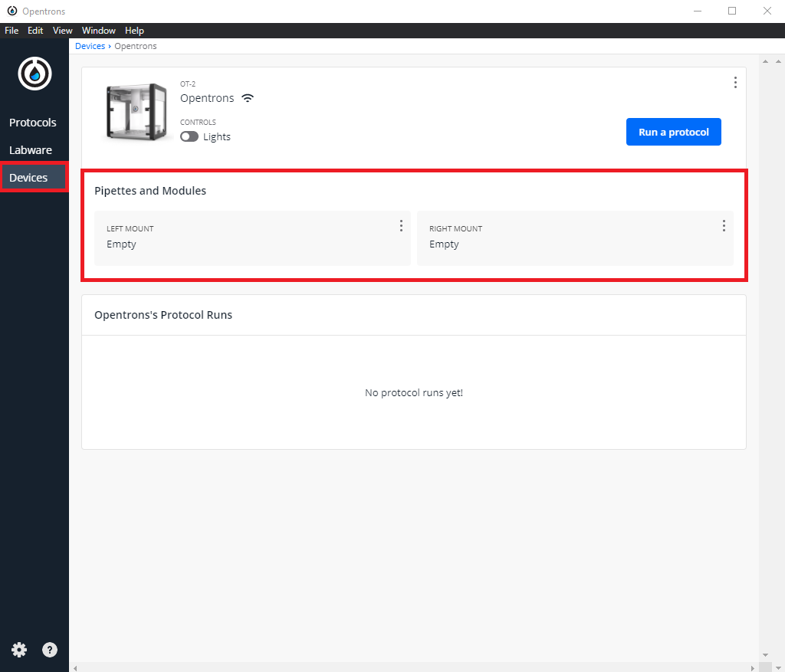785x672 pixels.
Task: Click the Opentrons app icon in title bar
Action: [12, 11]
